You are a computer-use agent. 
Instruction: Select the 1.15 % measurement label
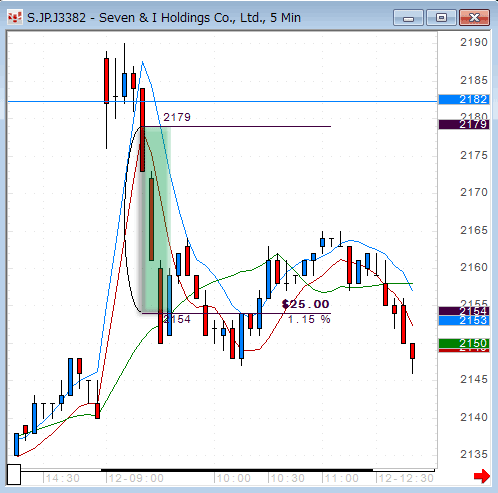pos(309,319)
